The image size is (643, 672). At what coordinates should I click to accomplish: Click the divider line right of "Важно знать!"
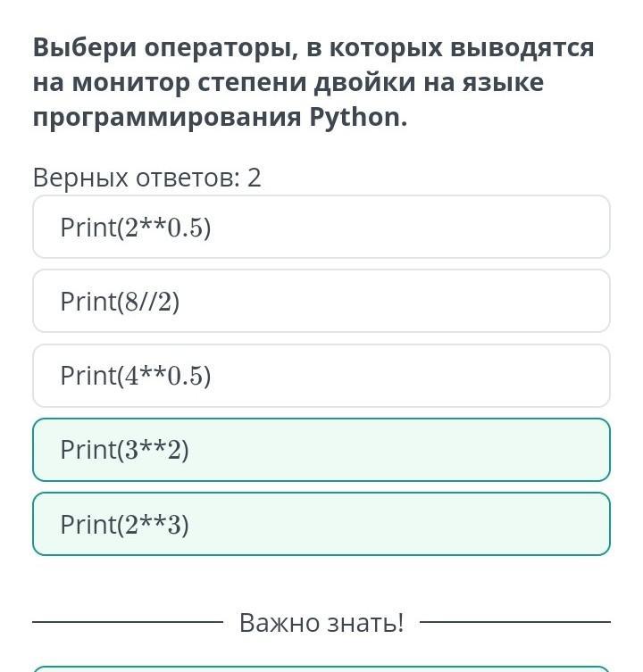(x=515, y=621)
